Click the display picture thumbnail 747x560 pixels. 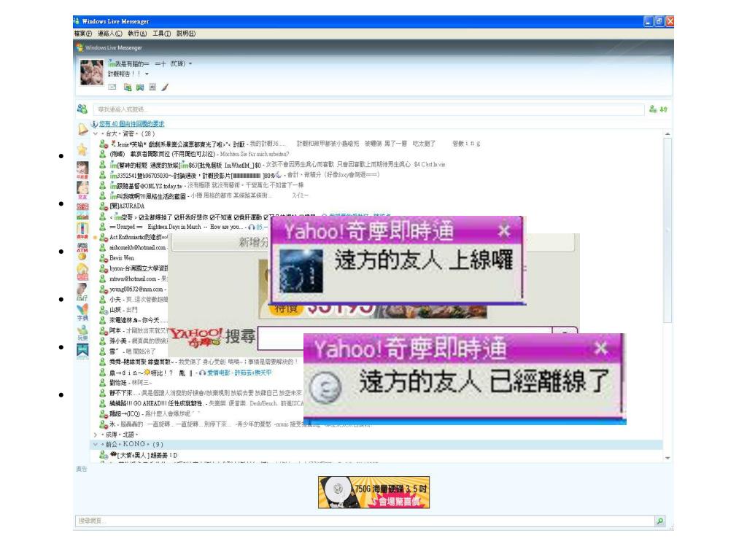pos(91,72)
